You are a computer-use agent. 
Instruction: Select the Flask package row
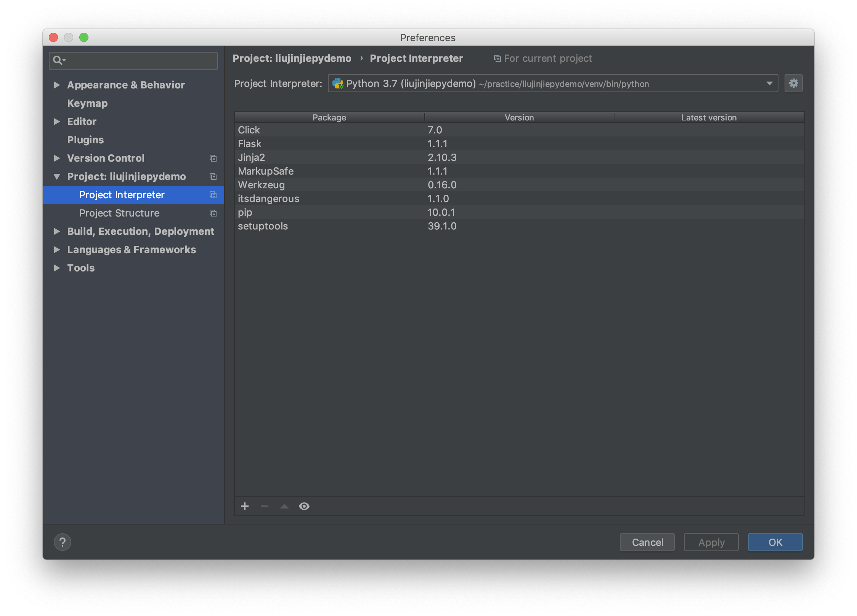[519, 144]
